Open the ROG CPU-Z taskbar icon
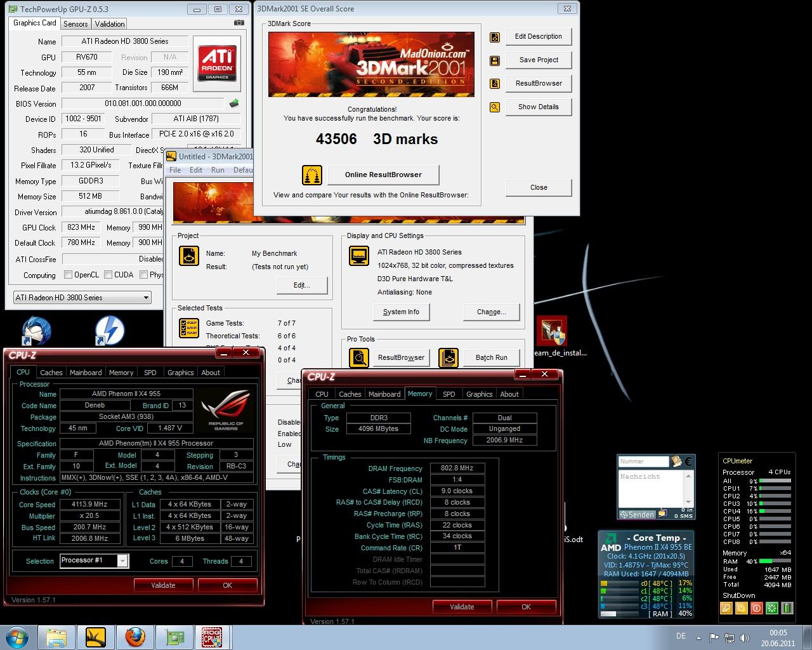Viewport: 812px width, 650px height. point(212,637)
